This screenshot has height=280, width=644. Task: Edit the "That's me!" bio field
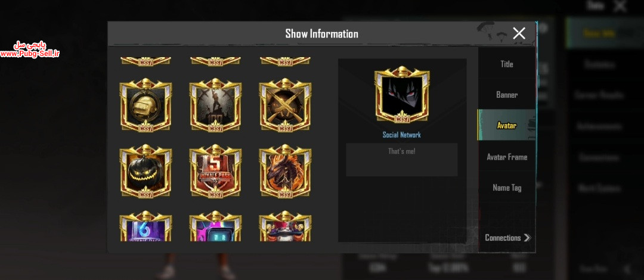tap(402, 160)
